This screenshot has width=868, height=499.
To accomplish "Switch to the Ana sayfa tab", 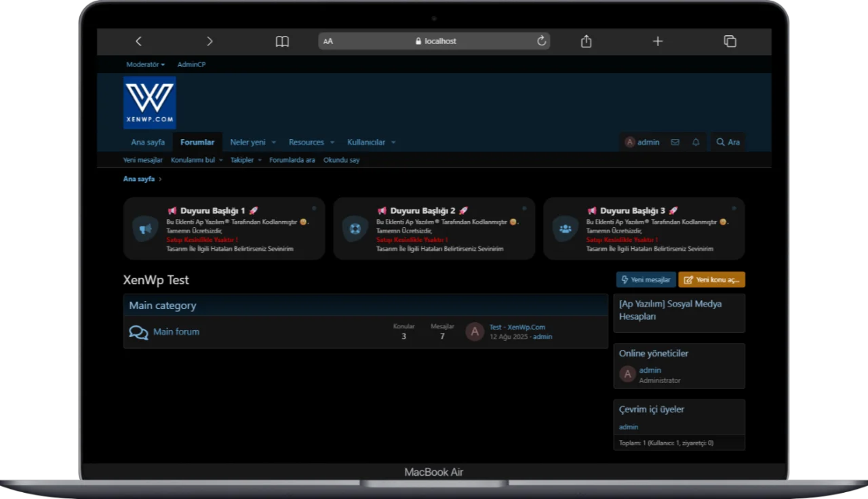I will point(148,142).
